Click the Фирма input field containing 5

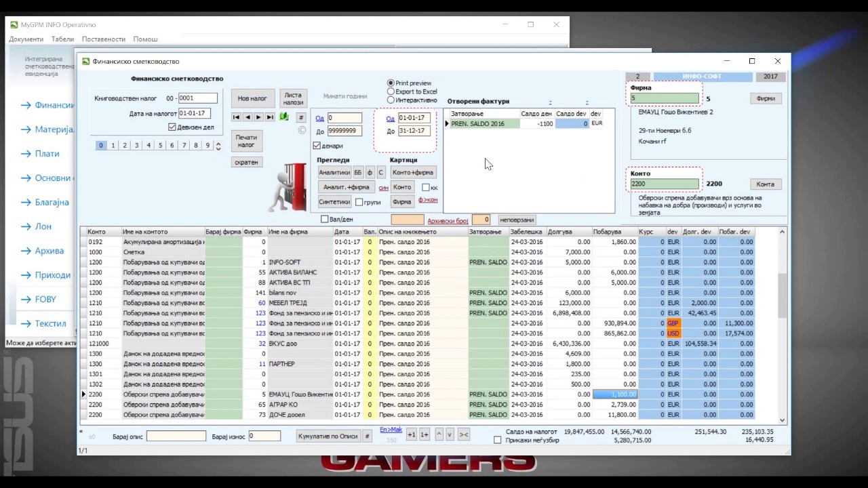click(665, 98)
